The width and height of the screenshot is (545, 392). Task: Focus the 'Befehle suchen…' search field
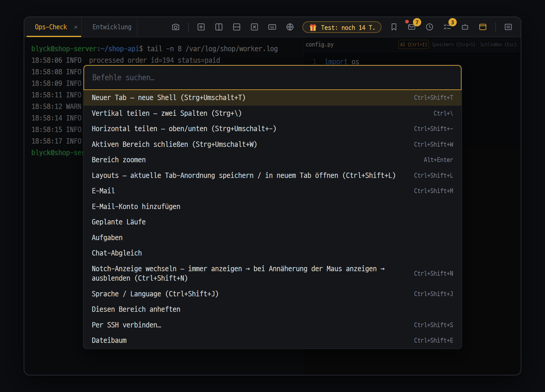(272, 78)
